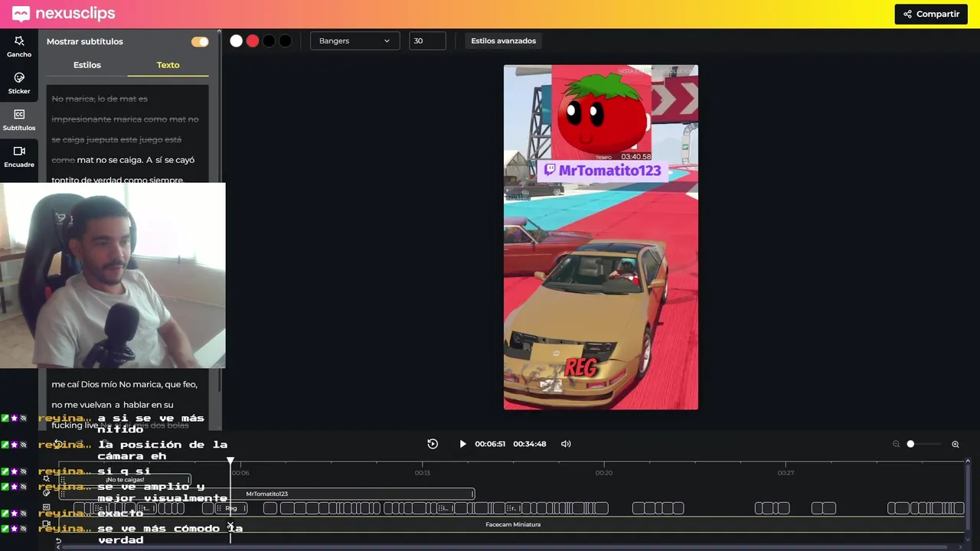
Task: Click the 00:27 mark on the ruler
Action: [x=786, y=473]
